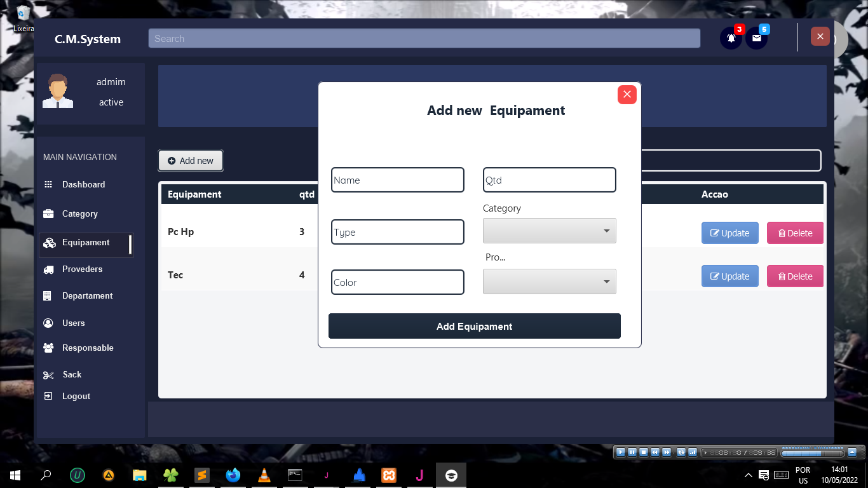Open the Windows Start menu
The width and height of the screenshot is (868, 488).
[x=15, y=475]
